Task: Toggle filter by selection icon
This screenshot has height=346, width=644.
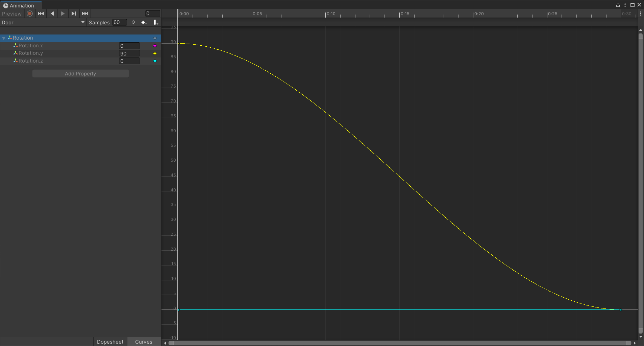Action: tap(133, 22)
